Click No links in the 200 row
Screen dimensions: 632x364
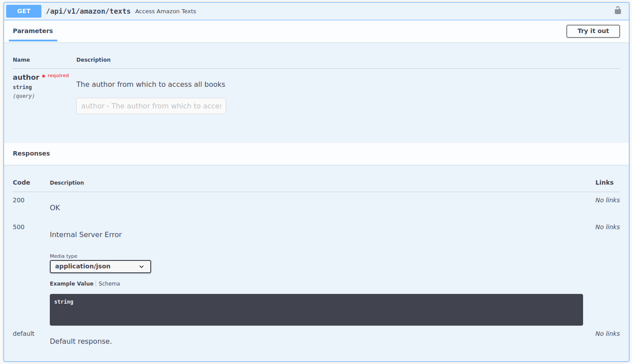pos(607,200)
